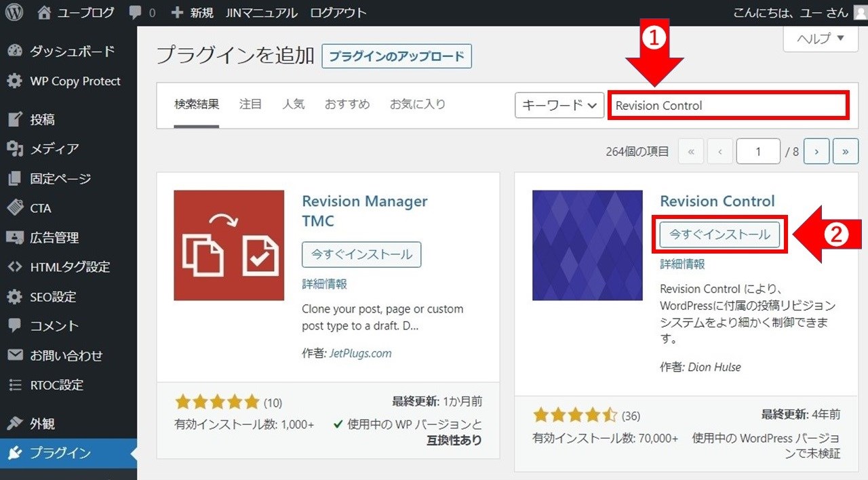Click the ダッシュボード gauge icon
868x480 pixels.
14,52
